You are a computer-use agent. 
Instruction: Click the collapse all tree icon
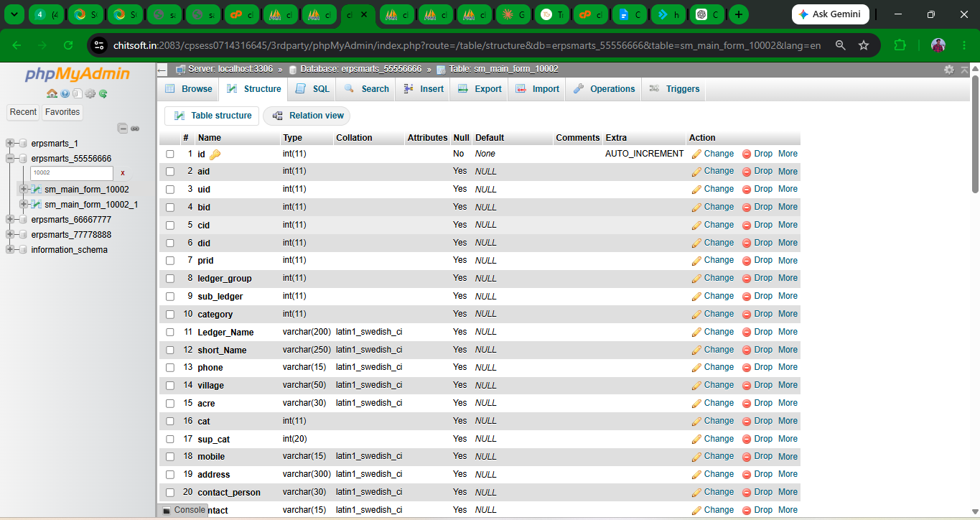coord(123,128)
